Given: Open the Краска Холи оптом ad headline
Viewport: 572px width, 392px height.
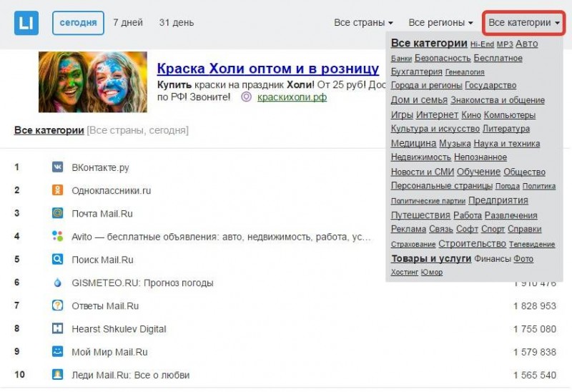Looking at the screenshot, I should 268,68.
